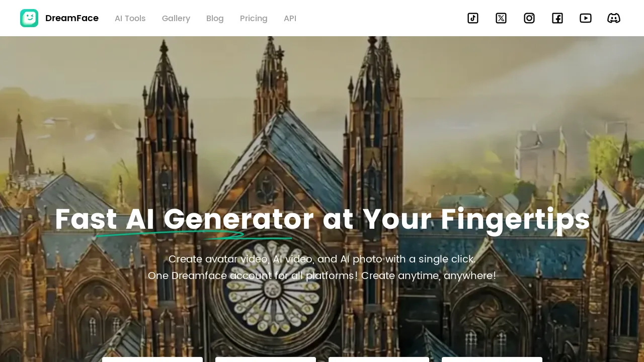Open the API nav link

pyautogui.click(x=290, y=18)
